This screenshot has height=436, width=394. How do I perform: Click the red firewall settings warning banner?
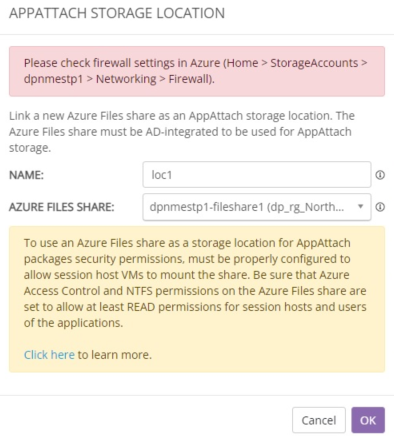197,71
